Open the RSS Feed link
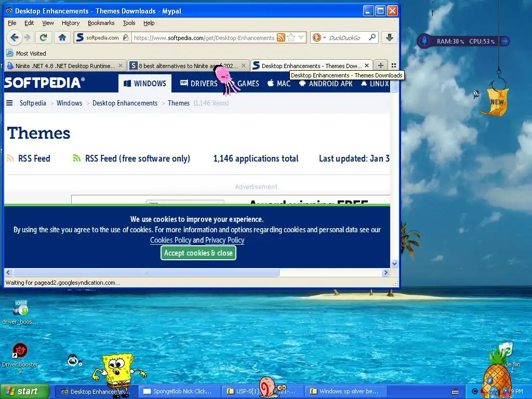532x399 pixels. point(29,158)
